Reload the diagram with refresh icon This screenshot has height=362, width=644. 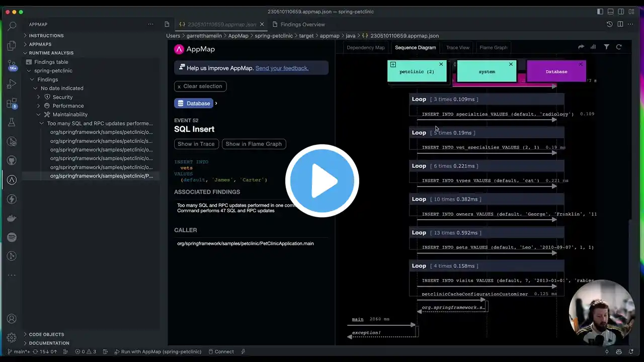pos(619,47)
